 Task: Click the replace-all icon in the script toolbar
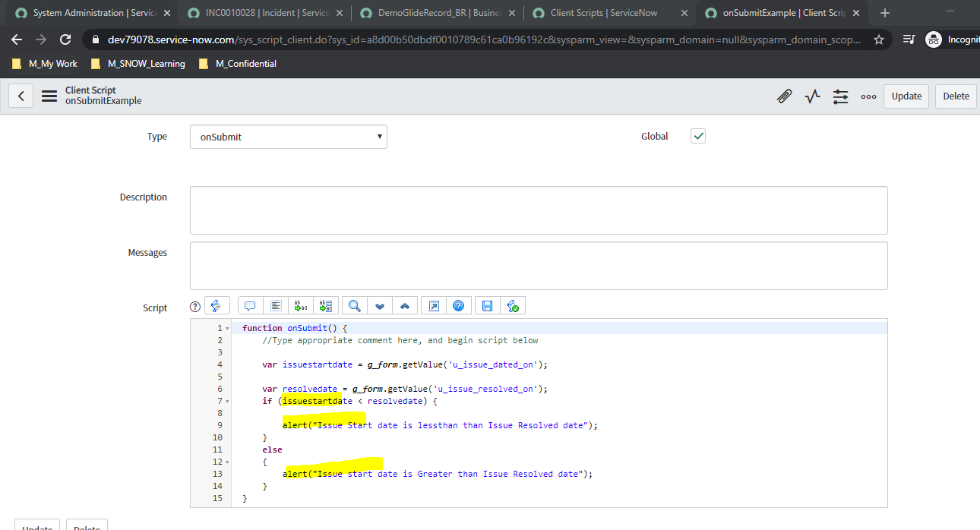point(326,305)
